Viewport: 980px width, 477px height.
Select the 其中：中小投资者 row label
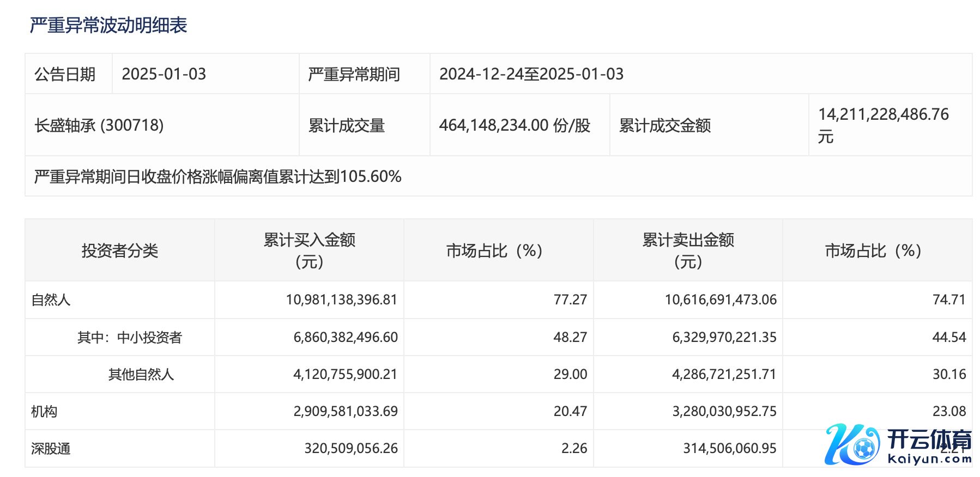[x=129, y=338]
